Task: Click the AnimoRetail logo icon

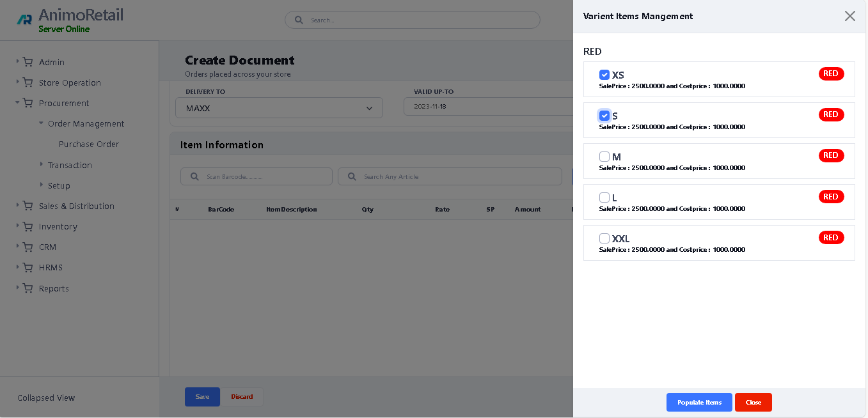Action: pyautogui.click(x=24, y=20)
